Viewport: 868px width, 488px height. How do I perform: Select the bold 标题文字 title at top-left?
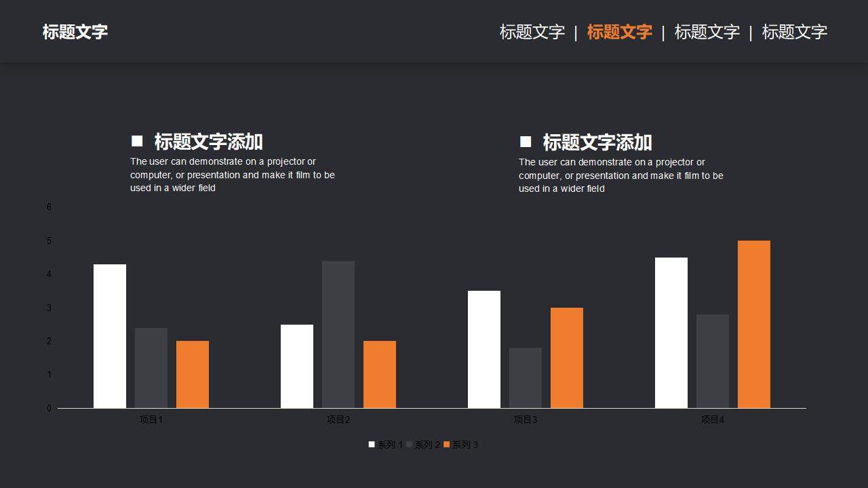pos(75,32)
